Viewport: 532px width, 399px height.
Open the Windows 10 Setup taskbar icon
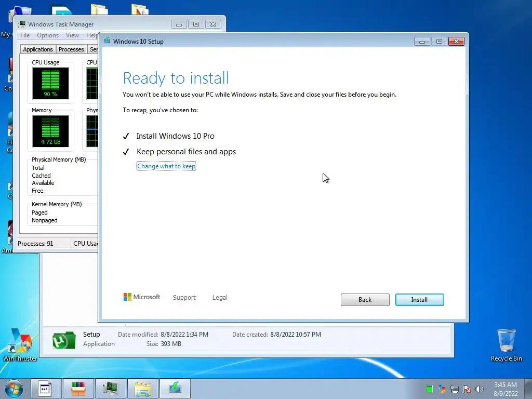pos(175,389)
